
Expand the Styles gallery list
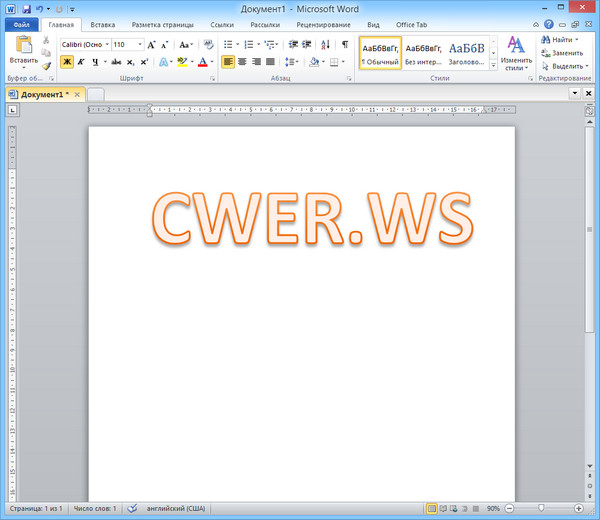click(494, 65)
